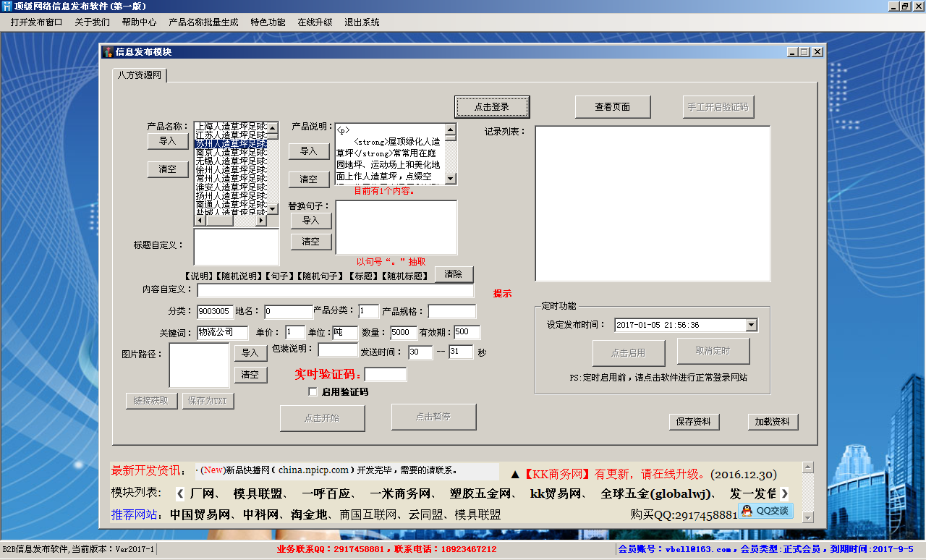Screen dimensions: 926x560
Task: Open 中国贸易网 recommended site link
Action: (200, 515)
